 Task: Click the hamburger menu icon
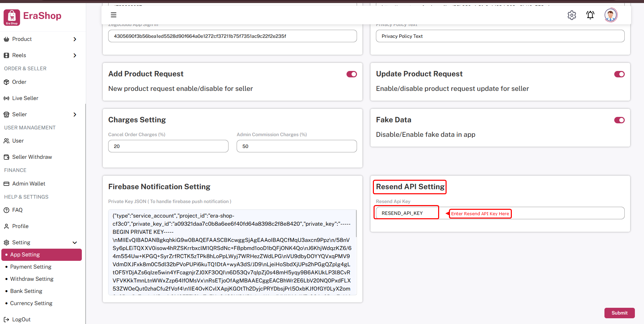click(x=114, y=15)
